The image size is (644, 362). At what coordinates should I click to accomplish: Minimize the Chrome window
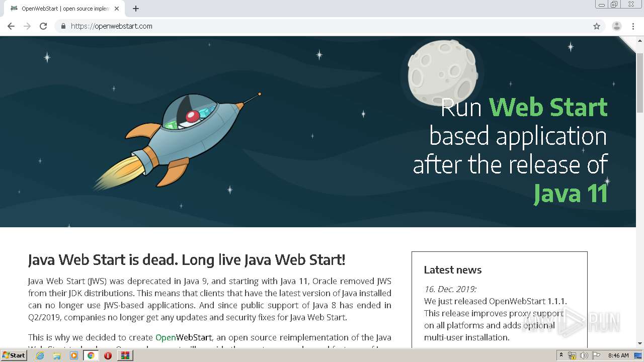601,5
